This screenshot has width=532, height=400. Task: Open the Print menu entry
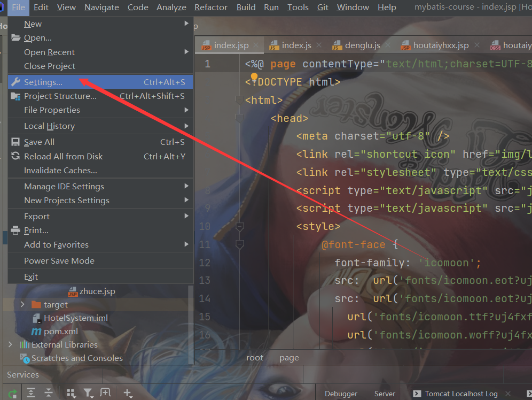click(x=100, y=230)
